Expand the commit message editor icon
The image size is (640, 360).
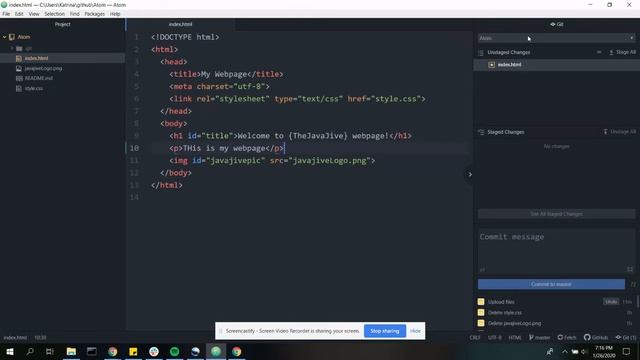(x=630, y=270)
